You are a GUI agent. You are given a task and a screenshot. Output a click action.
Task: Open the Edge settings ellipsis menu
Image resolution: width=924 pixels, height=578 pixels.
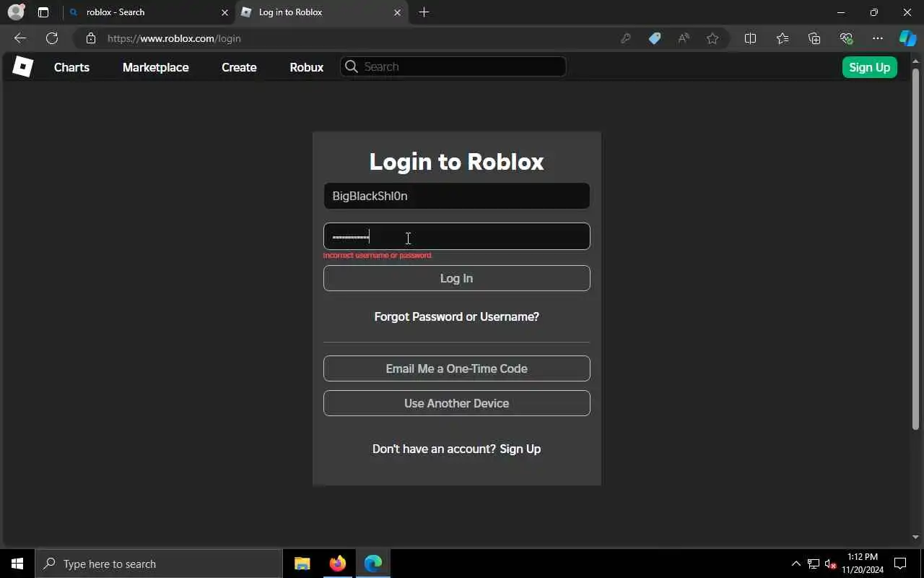coord(878,38)
